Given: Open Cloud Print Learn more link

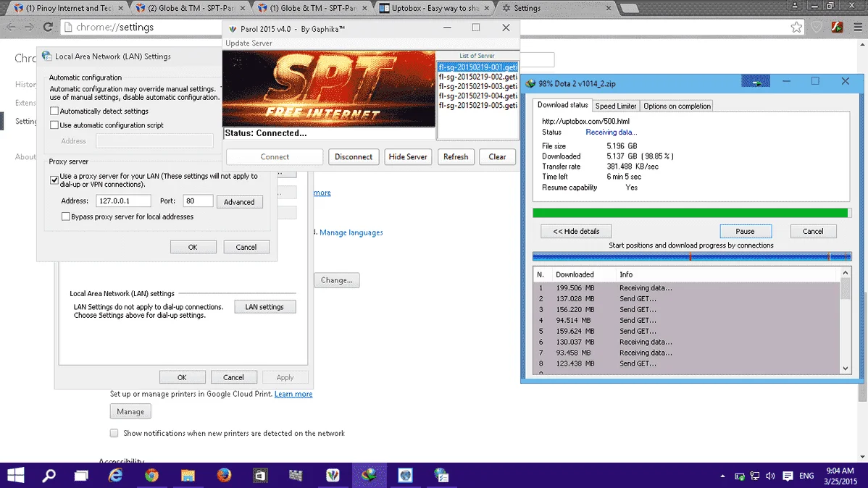Looking at the screenshot, I should point(293,394).
